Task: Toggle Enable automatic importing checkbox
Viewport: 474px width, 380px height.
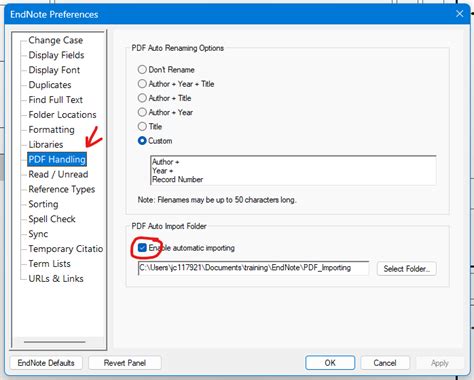Action: pos(142,248)
